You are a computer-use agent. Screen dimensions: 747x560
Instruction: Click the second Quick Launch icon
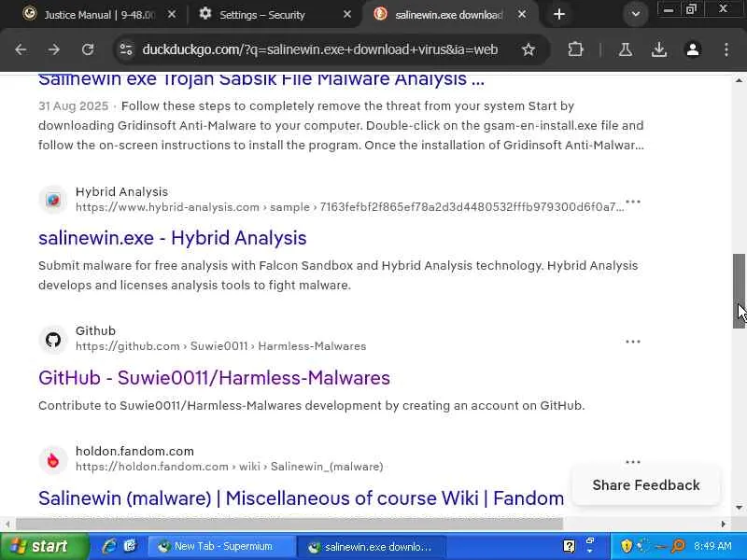130,546
